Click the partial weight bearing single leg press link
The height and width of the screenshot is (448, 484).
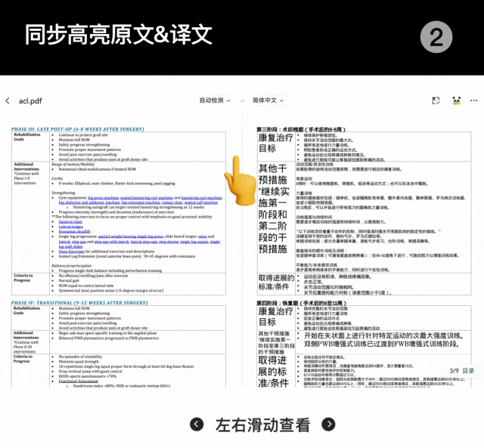pos(131,236)
